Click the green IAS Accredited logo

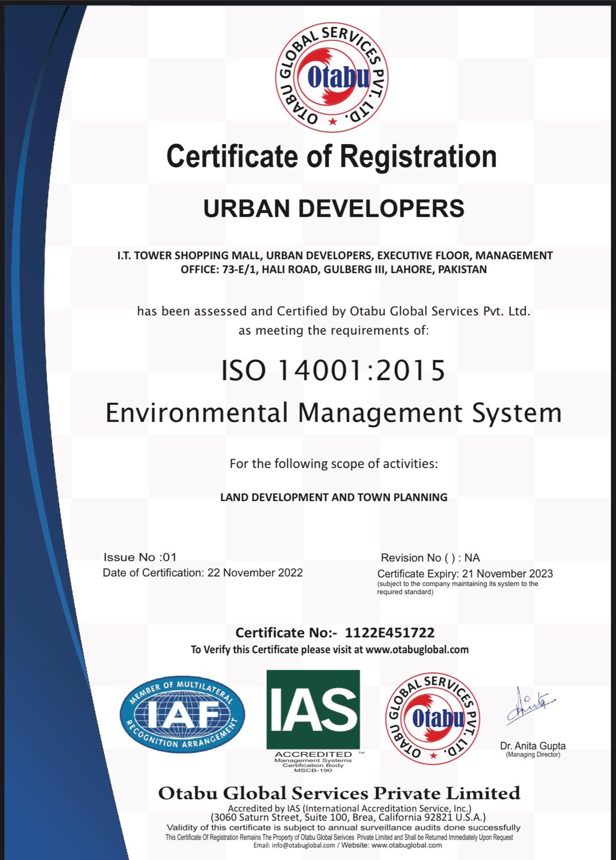pos(313,709)
